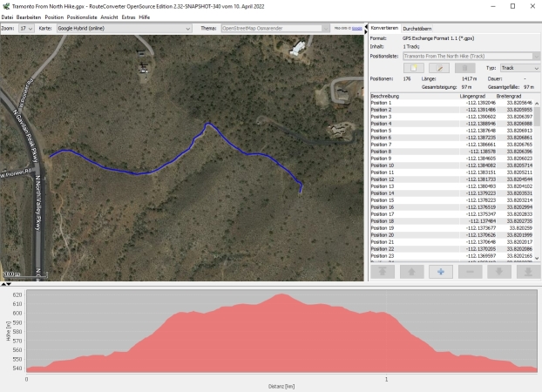Move selected position to top of list
Screen dimensions: 542x392
tap(383, 272)
